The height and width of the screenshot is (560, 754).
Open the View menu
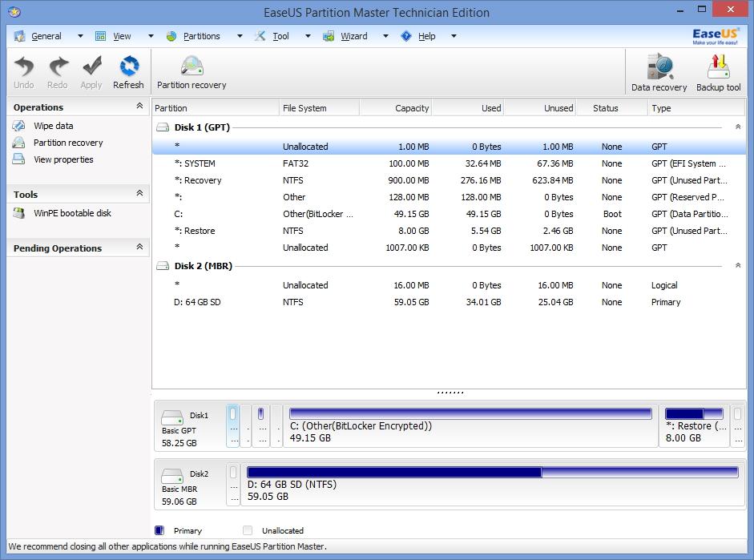[122, 36]
